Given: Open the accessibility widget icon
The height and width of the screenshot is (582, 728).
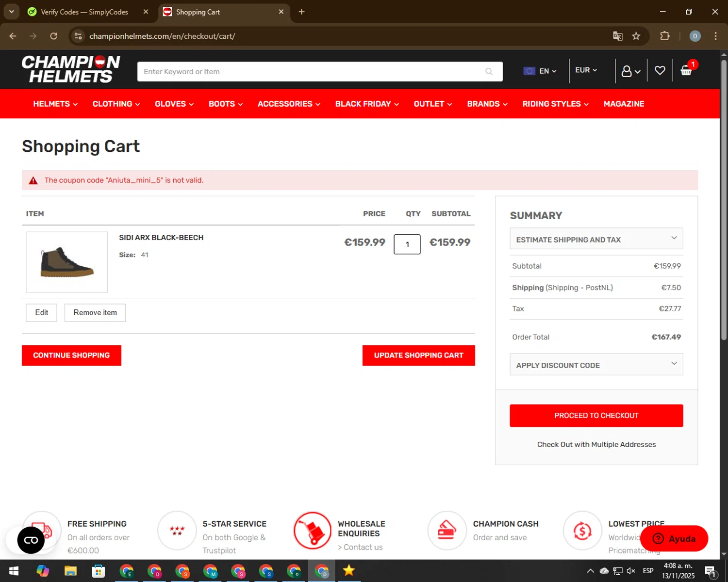Looking at the screenshot, I should [31, 540].
